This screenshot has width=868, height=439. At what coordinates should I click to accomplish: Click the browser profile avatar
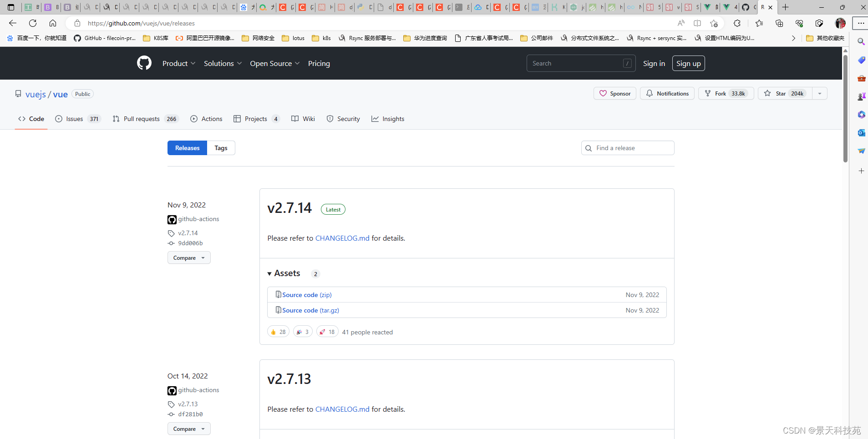[840, 23]
